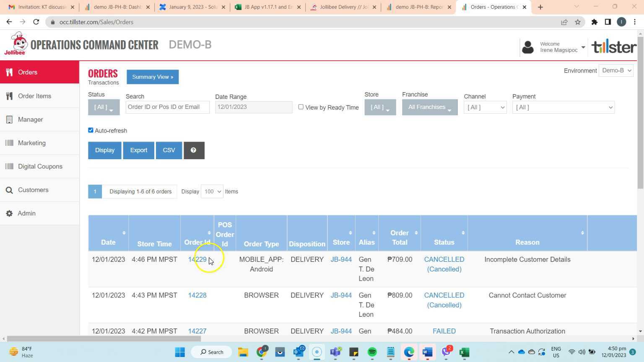This screenshot has width=644, height=362.
Task: Open Spotify from the taskbar
Action: 372,352
